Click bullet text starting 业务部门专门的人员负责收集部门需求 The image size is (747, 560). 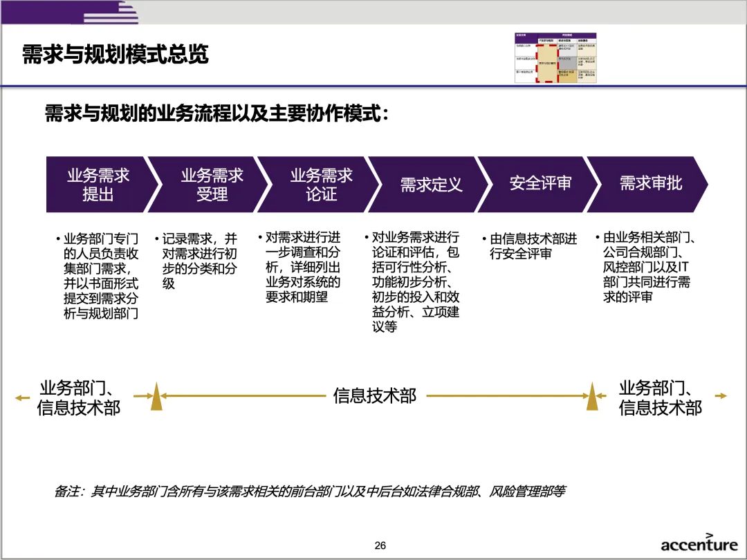[x=98, y=276]
